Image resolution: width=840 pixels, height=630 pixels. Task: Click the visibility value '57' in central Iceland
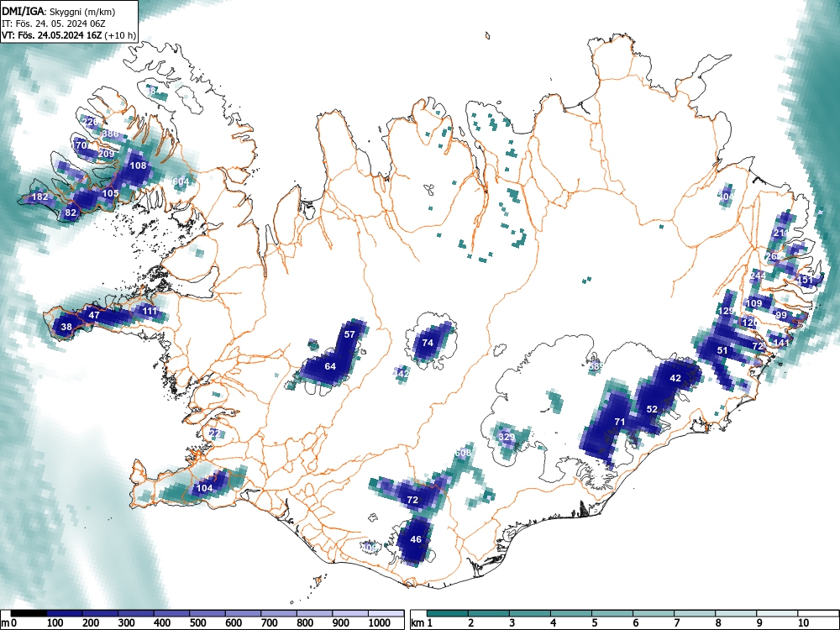(x=349, y=335)
